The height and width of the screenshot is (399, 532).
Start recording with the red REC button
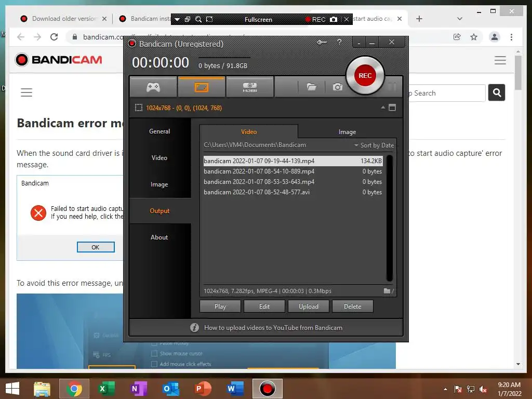[x=365, y=75]
